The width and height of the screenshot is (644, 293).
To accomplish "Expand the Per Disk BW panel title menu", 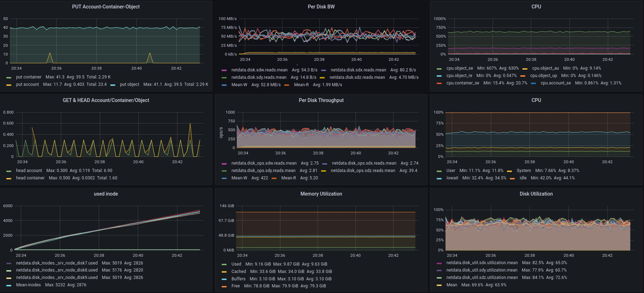I will pyautogui.click(x=321, y=7).
